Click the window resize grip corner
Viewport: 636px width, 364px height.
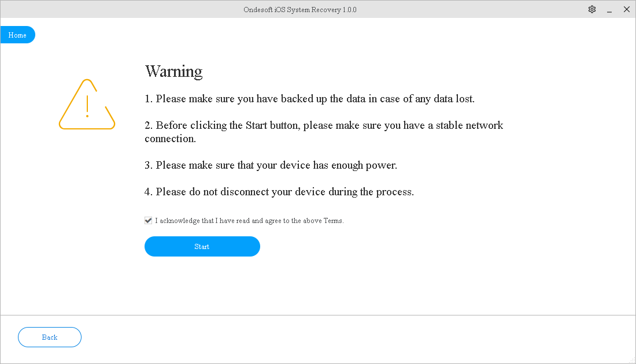pos(631,359)
